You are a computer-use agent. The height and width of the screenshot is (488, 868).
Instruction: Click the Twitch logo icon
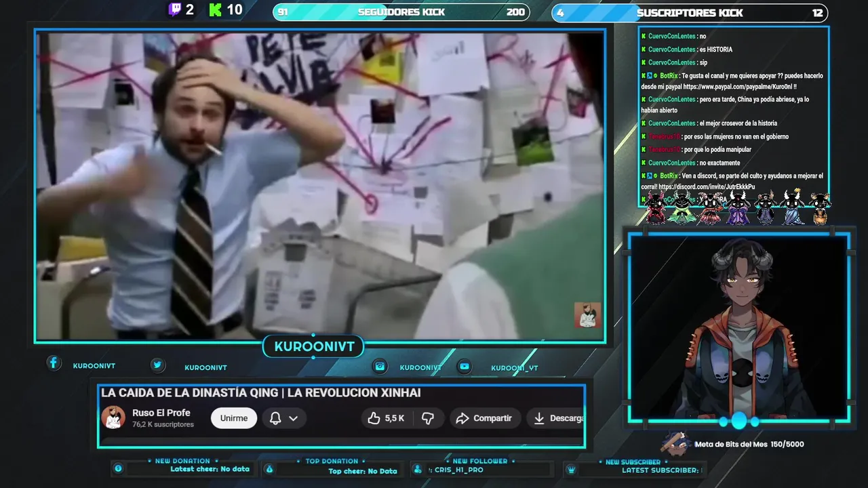tap(174, 9)
